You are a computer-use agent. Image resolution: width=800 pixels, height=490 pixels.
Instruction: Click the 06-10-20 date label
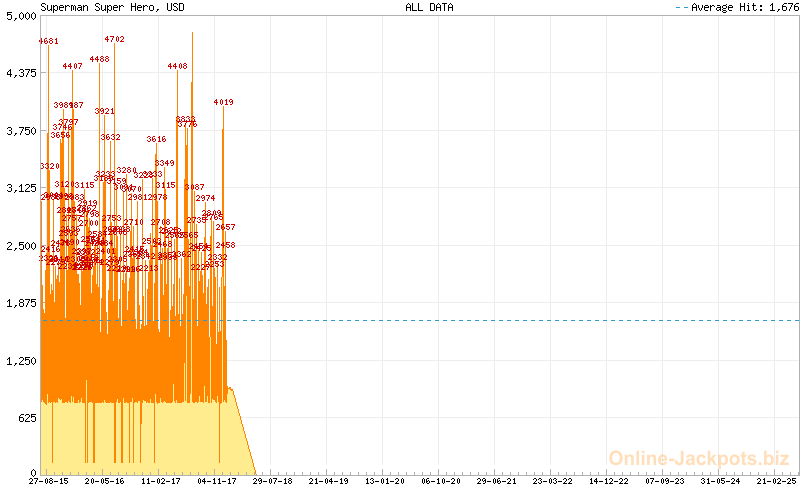click(441, 481)
